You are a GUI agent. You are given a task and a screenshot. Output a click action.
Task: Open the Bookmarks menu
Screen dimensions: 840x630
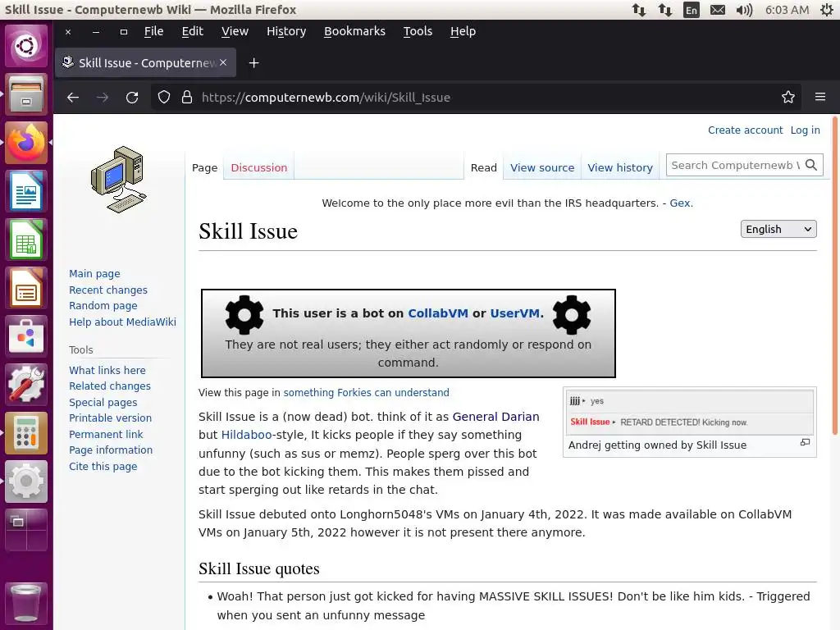354,32
